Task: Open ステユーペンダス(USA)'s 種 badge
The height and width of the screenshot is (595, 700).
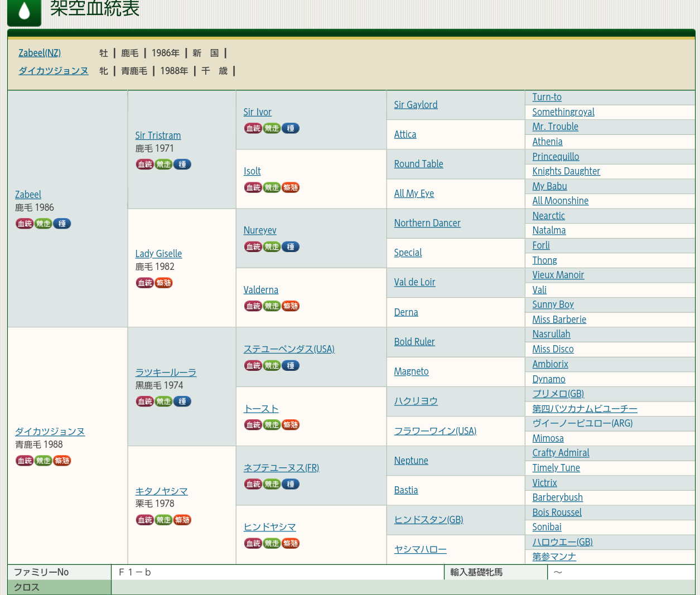Action: click(291, 366)
